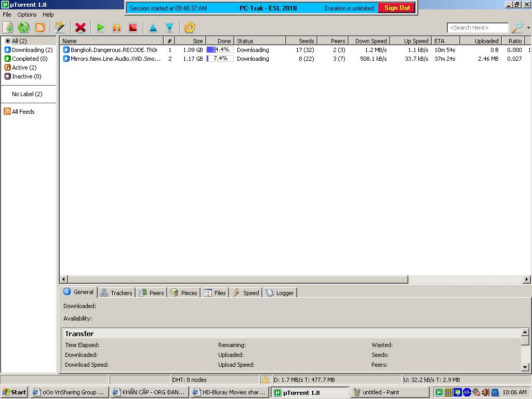Click the 7.4% progress bar for Mirrors
The width and height of the screenshot is (532, 399).
click(x=220, y=59)
